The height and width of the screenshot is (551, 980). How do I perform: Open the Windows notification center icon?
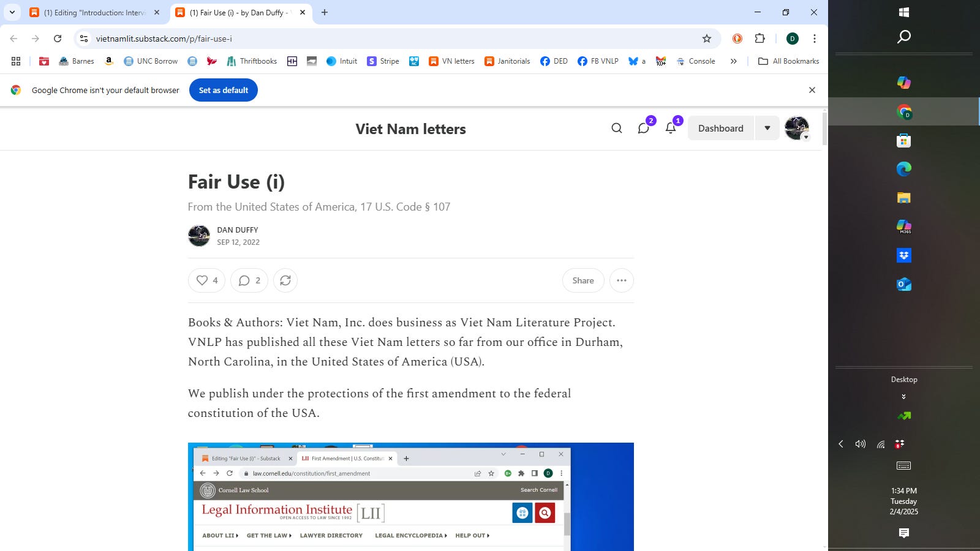coord(904,533)
